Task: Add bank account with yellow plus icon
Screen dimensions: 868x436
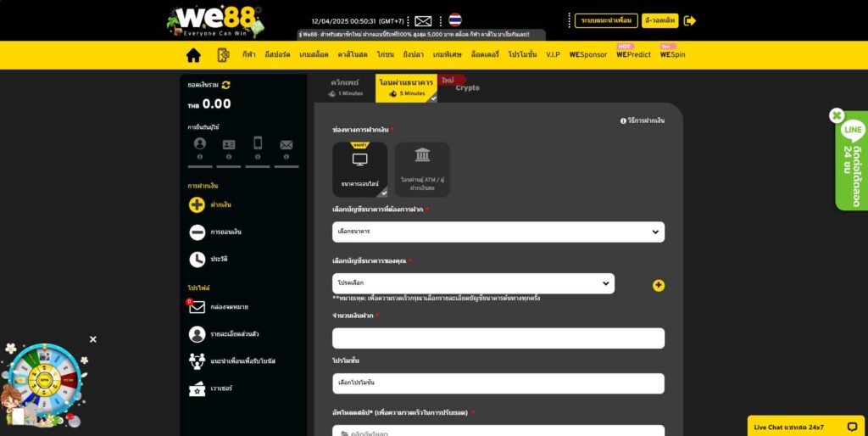Action: tap(658, 285)
